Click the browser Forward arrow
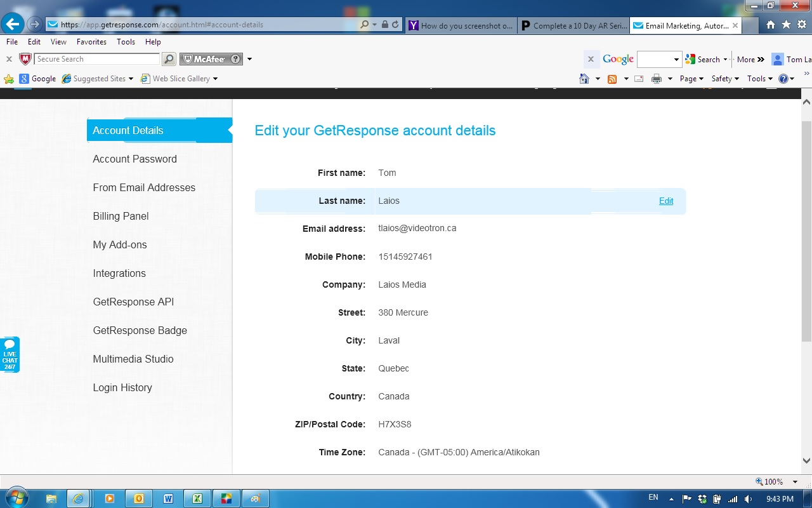The image size is (812, 508). 35,25
